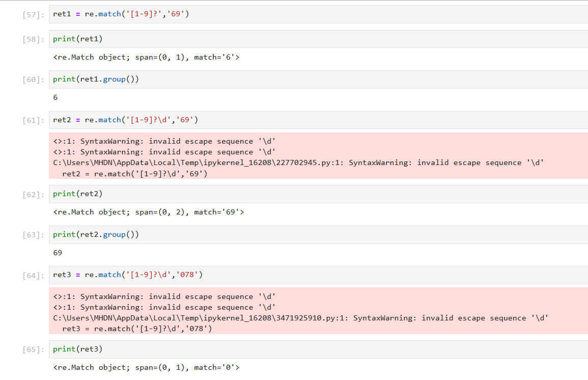Select the print(ret3) code cell
This screenshot has width=588, height=380.
click(x=318, y=349)
